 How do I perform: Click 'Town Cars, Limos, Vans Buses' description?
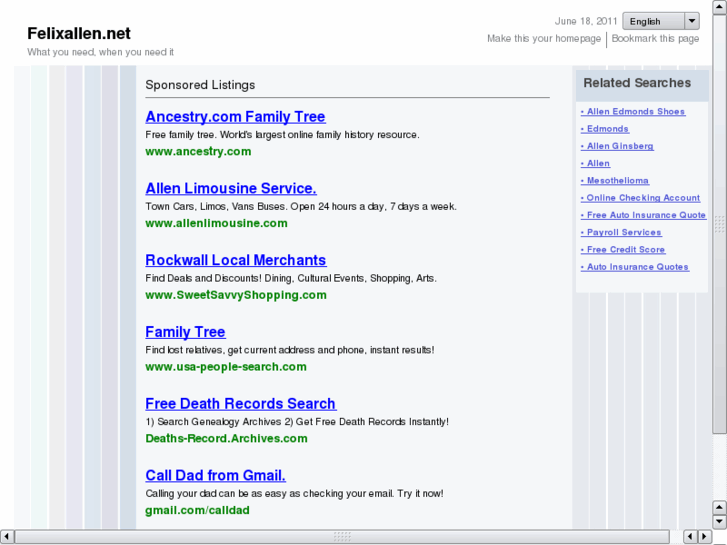(301, 206)
